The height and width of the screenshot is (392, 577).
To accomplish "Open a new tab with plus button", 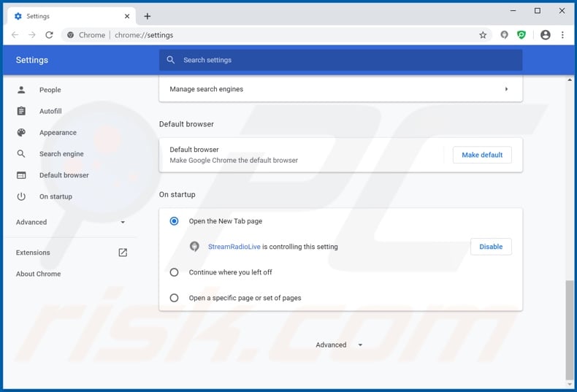I will (x=147, y=16).
